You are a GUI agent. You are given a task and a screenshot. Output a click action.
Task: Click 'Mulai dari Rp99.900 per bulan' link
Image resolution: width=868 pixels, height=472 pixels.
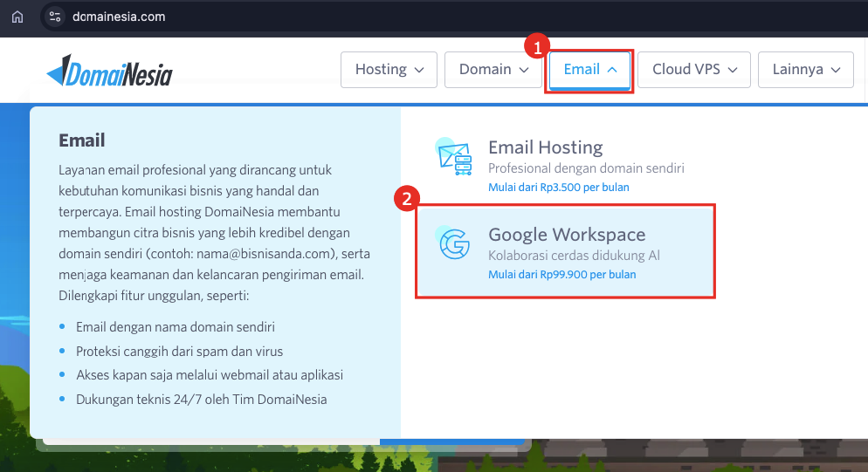561,275
